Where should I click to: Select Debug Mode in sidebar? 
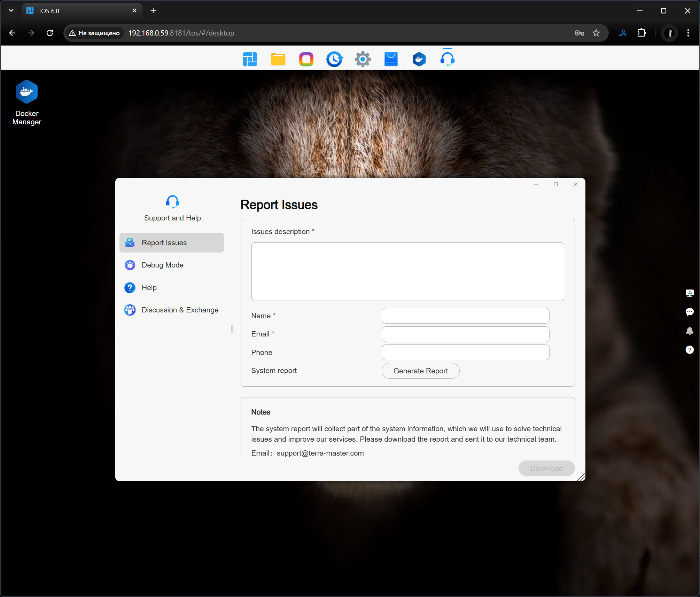point(162,265)
